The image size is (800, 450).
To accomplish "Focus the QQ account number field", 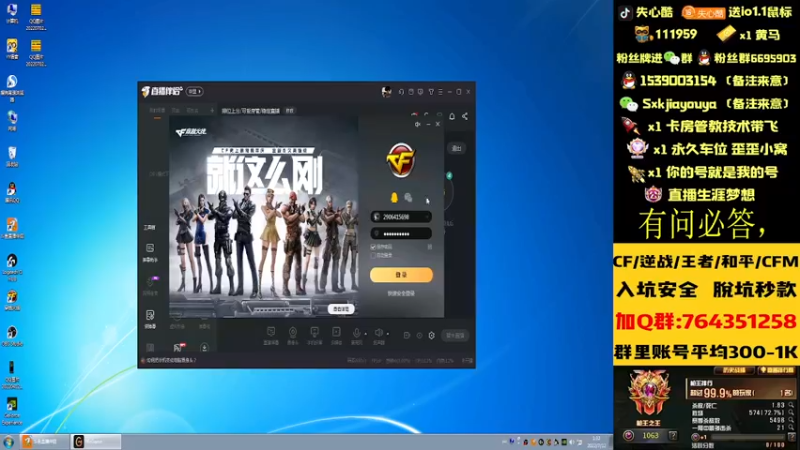I will tap(401, 217).
